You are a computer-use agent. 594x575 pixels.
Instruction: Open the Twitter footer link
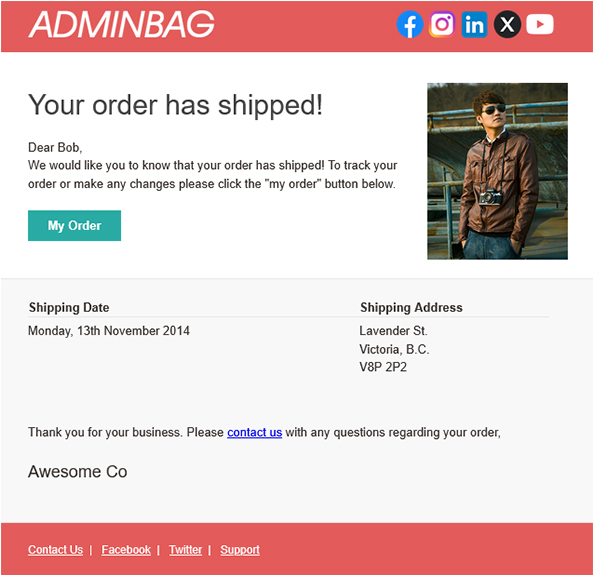pos(186,550)
